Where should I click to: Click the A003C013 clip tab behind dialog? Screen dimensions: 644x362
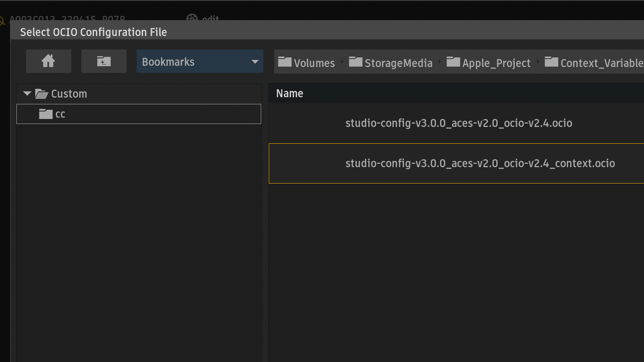tap(67, 18)
